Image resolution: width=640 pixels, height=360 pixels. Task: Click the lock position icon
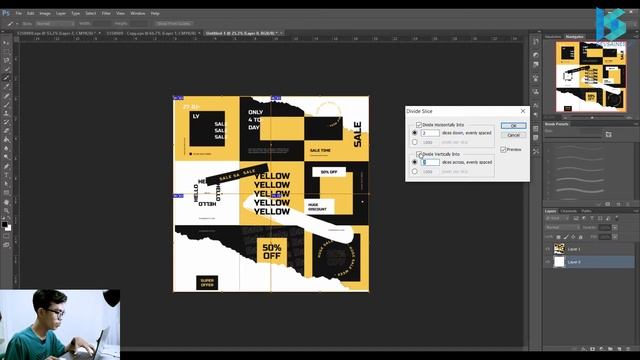[x=573, y=237]
